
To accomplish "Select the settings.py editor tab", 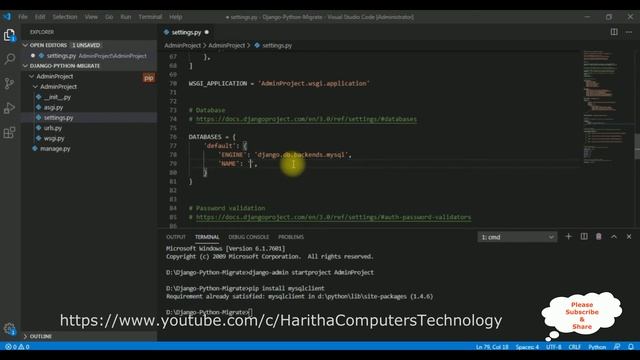I will point(186,32).
